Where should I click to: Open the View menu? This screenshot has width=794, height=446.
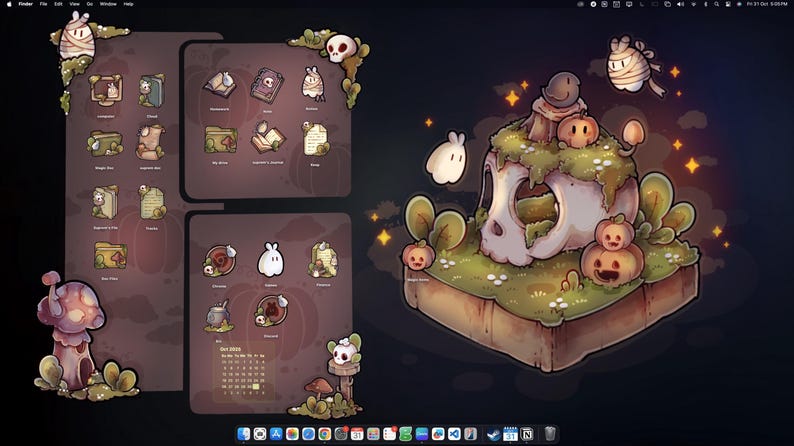74,4
